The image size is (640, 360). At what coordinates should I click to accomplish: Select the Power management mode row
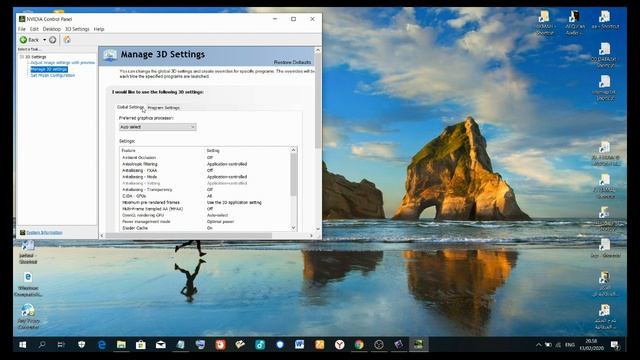pos(205,222)
